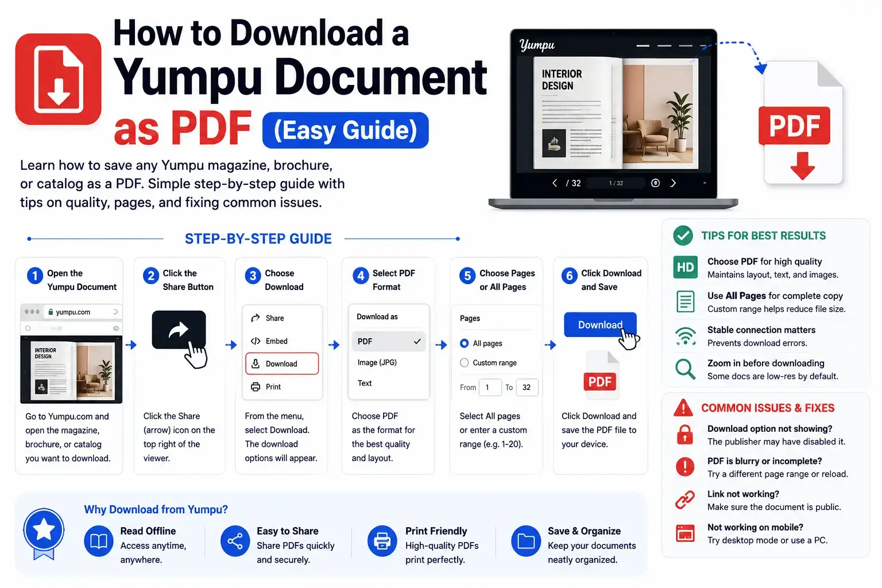Click the 1 / 32 page indicator in the laptop viewer
882x588 pixels.
click(x=616, y=183)
